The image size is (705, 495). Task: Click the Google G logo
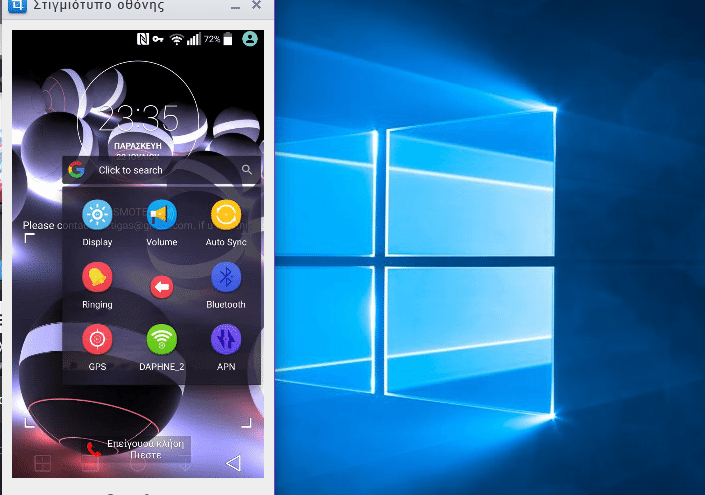[x=76, y=170]
